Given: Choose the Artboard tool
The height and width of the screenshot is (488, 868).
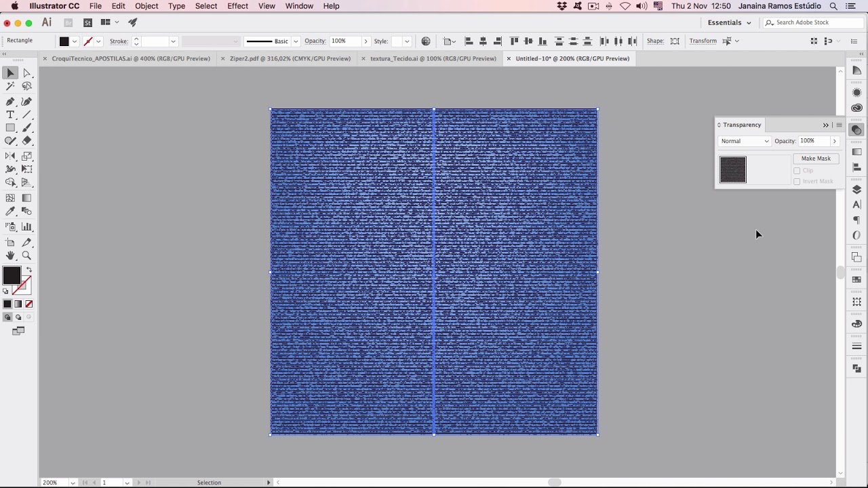Looking at the screenshot, I should tap(10, 242).
